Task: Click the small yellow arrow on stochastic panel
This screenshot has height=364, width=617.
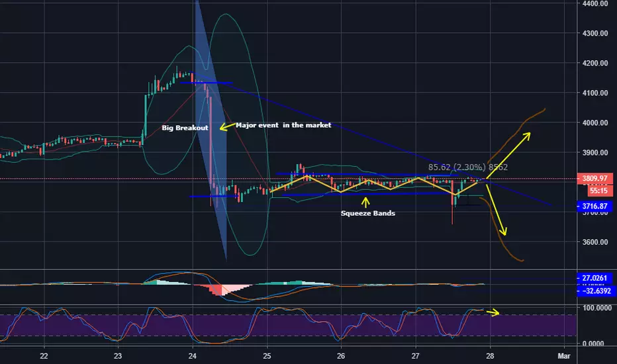Action: coord(493,313)
